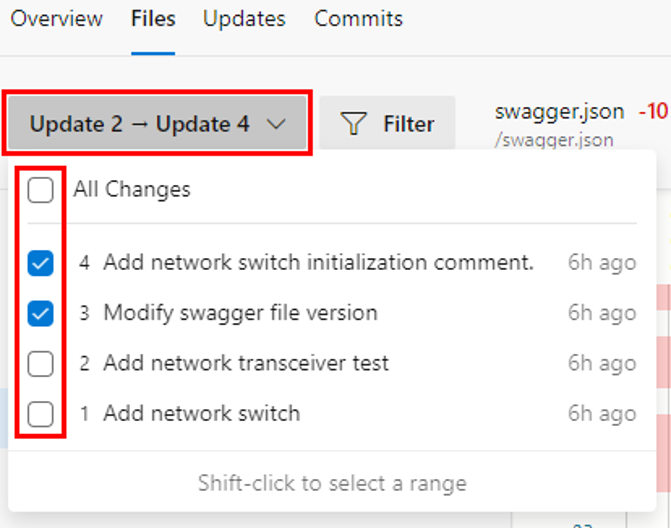Check update 1 Add network switch
Screen dimensions: 671x528
point(40,414)
